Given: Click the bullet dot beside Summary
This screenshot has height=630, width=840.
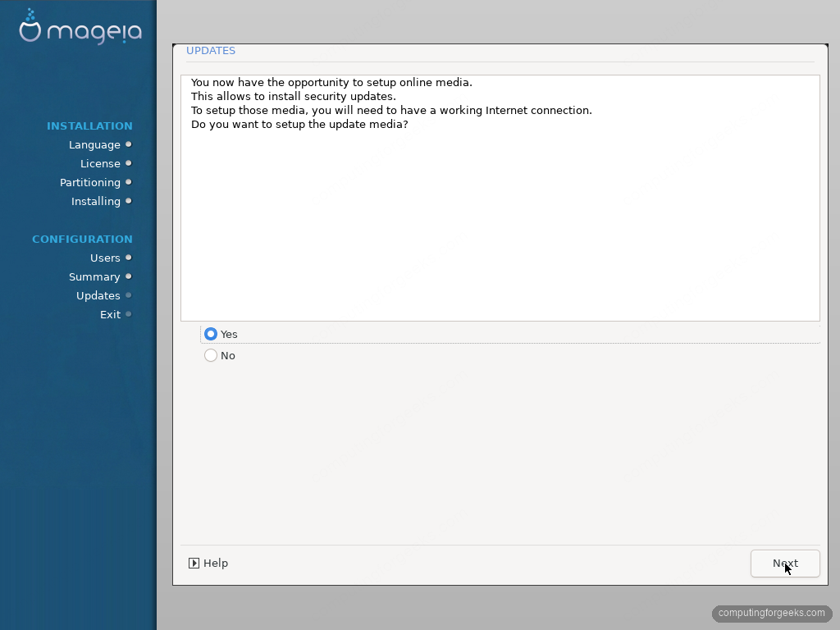Looking at the screenshot, I should 129,276.
